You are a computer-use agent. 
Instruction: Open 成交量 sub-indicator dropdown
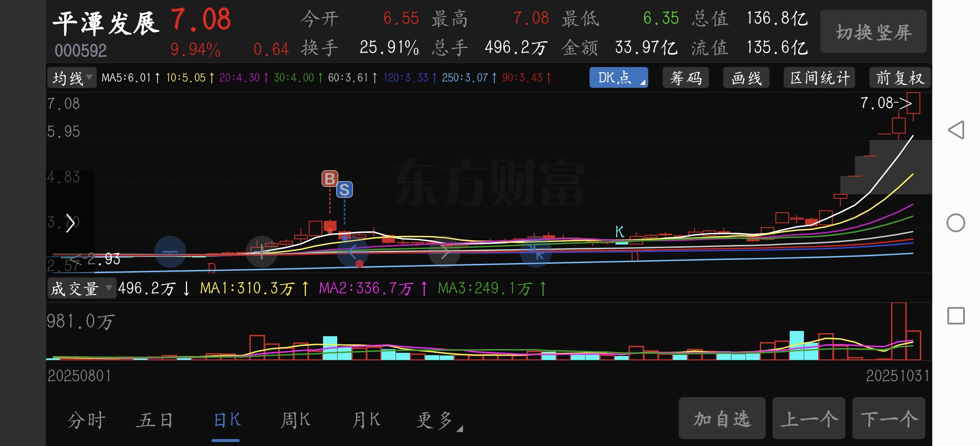(x=81, y=289)
